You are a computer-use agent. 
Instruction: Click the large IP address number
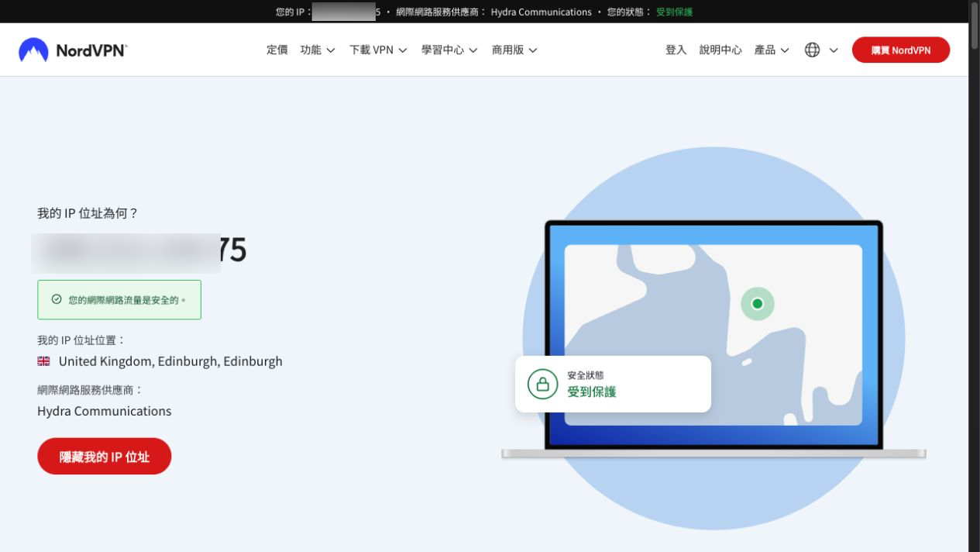click(x=139, y=250)
